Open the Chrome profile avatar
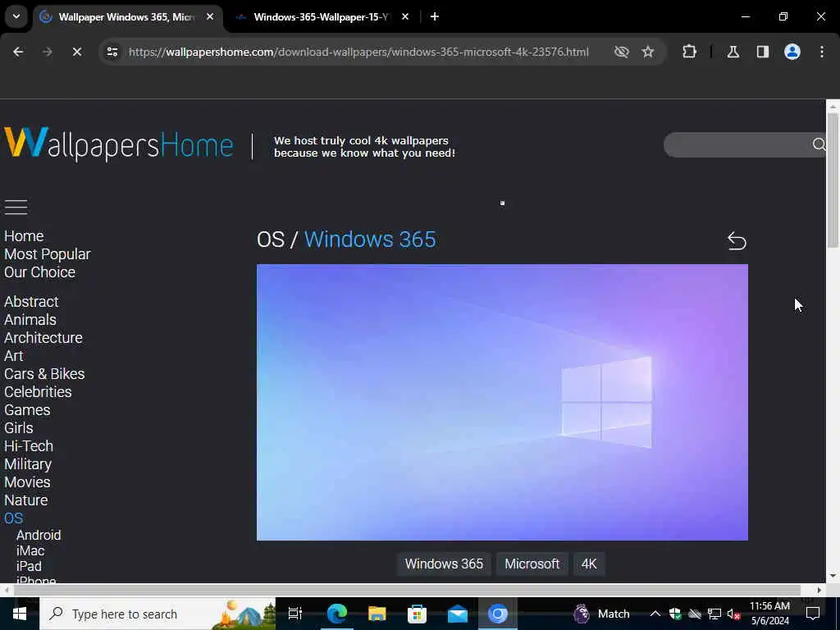 tap(792, 52)
